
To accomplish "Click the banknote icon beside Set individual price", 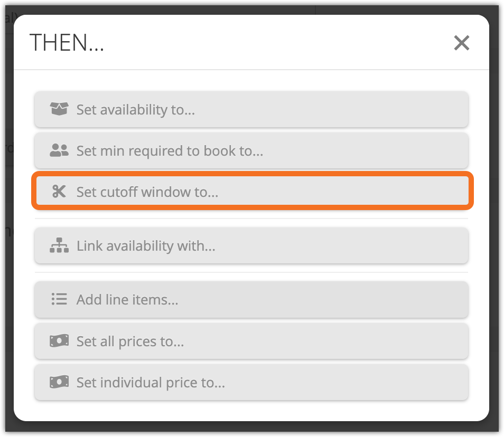I will (x=59, y=382).
